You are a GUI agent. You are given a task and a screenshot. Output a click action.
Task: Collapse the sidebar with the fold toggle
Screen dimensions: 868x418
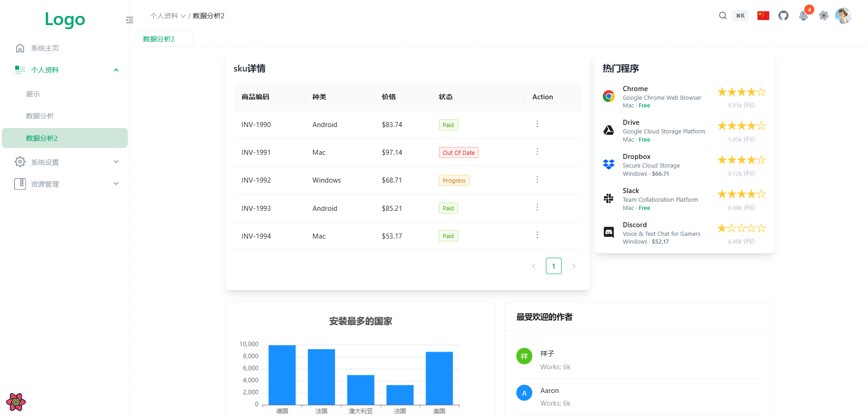(x=129, y=20)
